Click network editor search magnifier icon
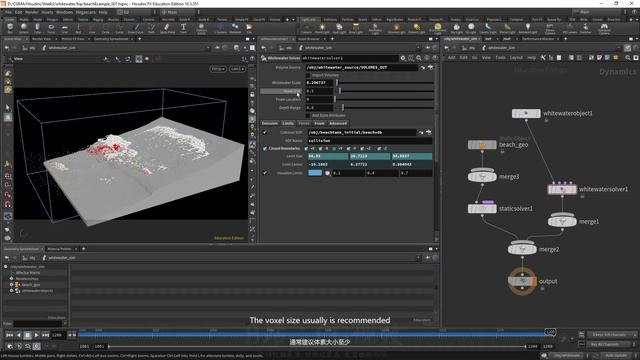640x360 pixels. pyautogui.click(x=628, y=58)
